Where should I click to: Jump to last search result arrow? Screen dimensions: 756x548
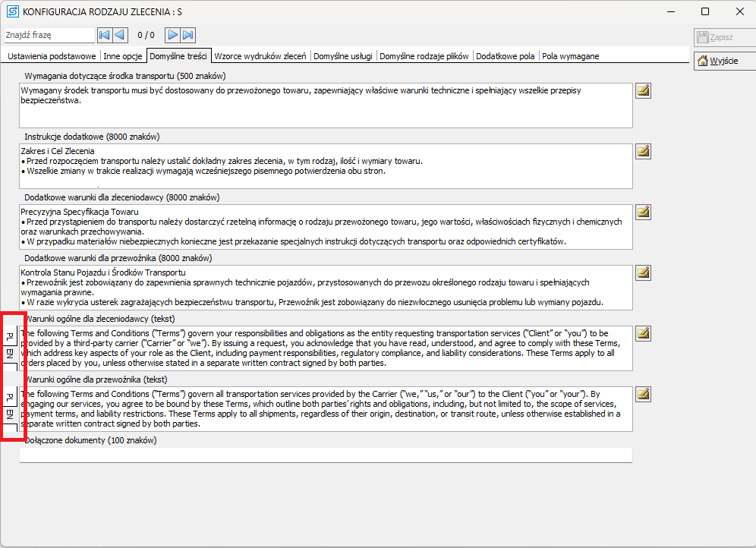coord(188,35)
